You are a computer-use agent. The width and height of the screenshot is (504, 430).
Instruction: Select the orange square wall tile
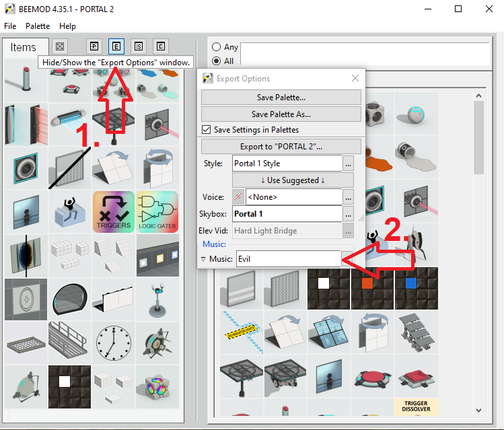[x=373, y=289]
